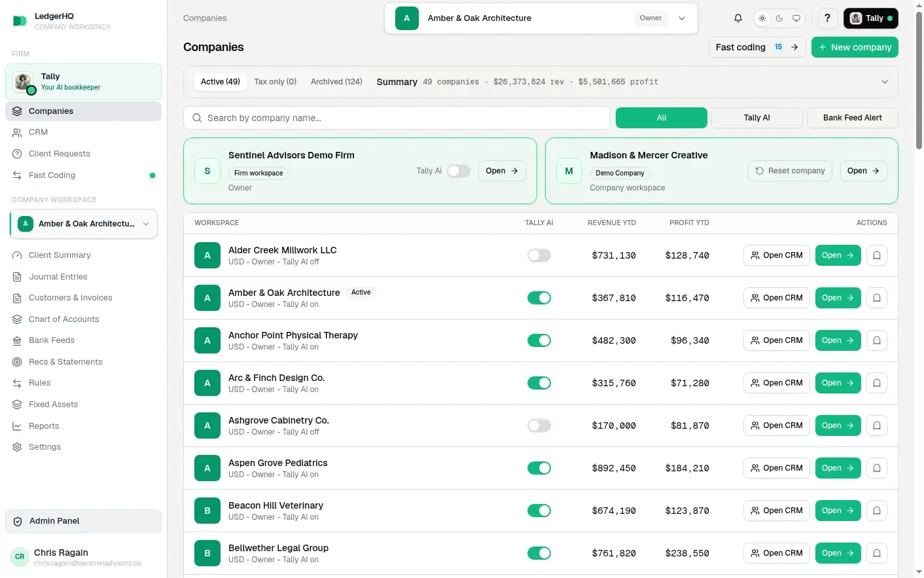Toggle Tally AI for Sentinel Advisors Demo Firm

tap(459, 171)
